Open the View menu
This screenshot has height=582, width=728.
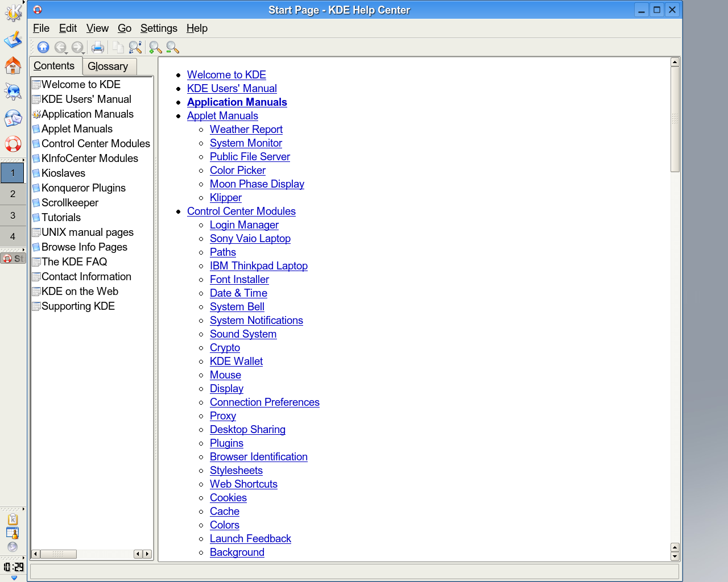pyautogui.click(x=97, y=28)
